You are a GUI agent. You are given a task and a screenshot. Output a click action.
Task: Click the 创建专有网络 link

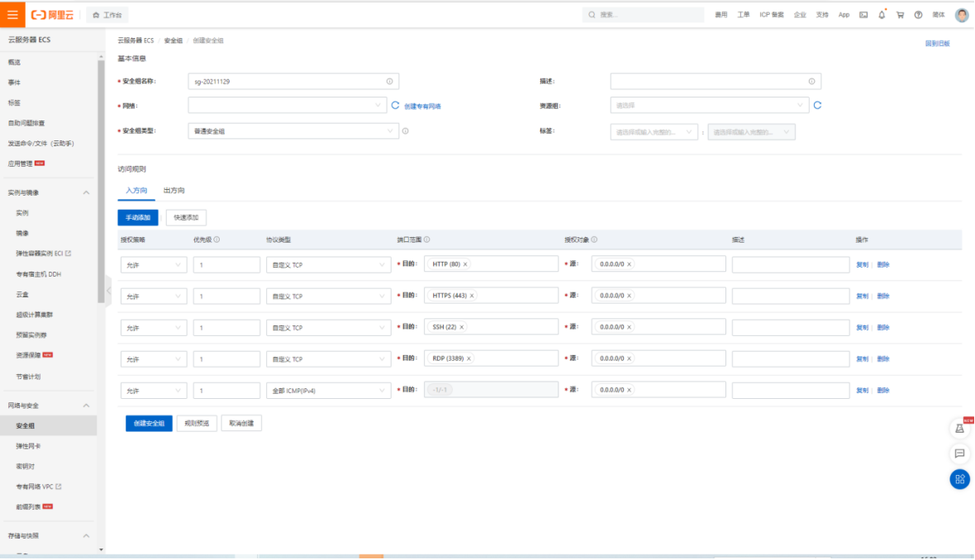[422, 107]
